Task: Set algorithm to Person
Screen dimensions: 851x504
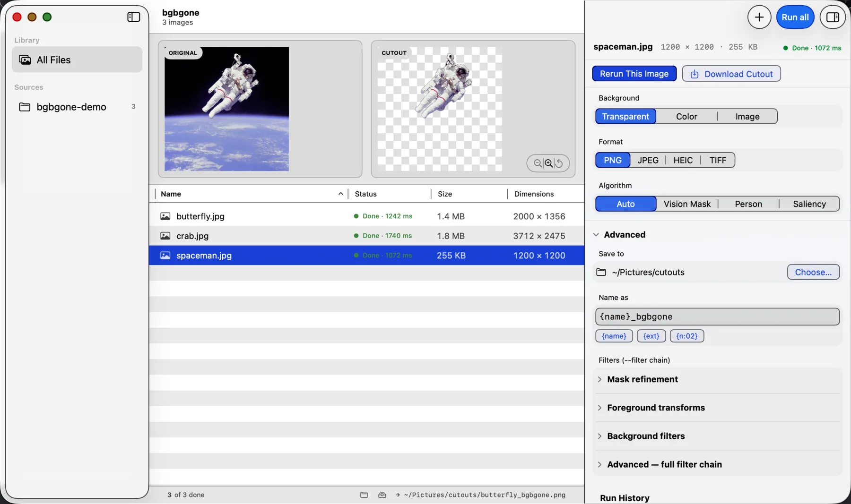Action: click(748, 204)
